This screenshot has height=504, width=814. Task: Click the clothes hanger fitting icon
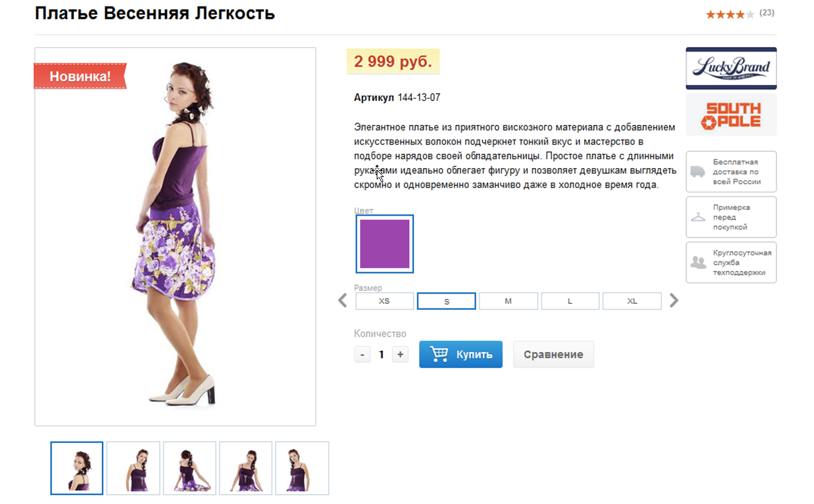point(698,217)
